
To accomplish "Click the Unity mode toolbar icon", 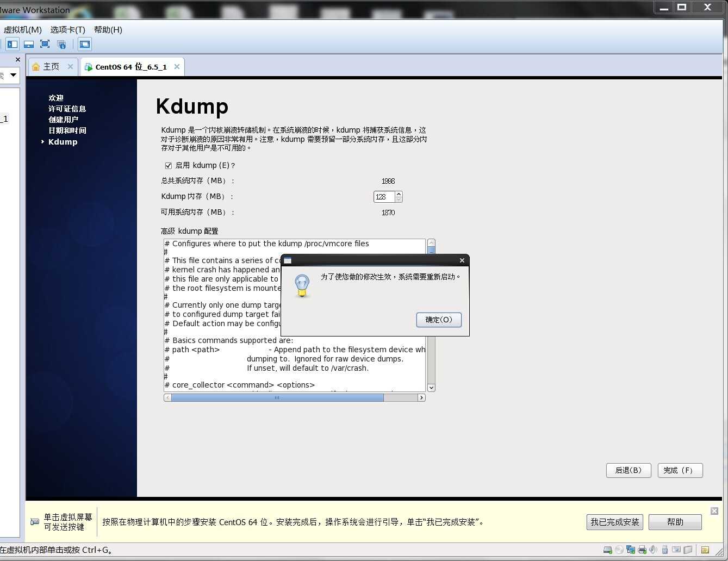I will [x=61, y=44].
